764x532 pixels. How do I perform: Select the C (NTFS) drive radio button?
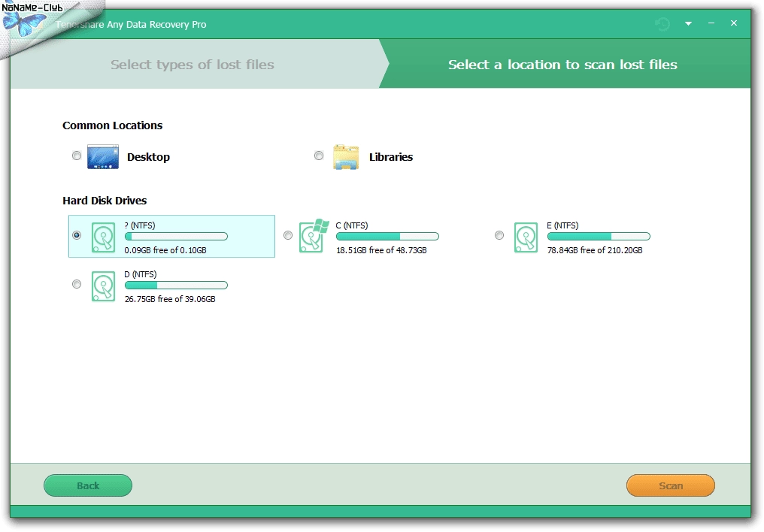click(288, 235)
